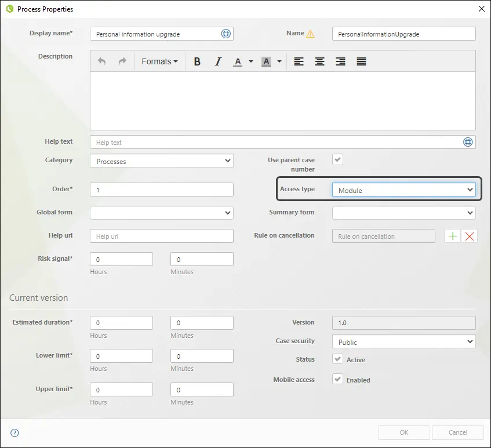491x448 pixels.
Task: Click the Lower limit Minutes field
Action: point(202,356)
